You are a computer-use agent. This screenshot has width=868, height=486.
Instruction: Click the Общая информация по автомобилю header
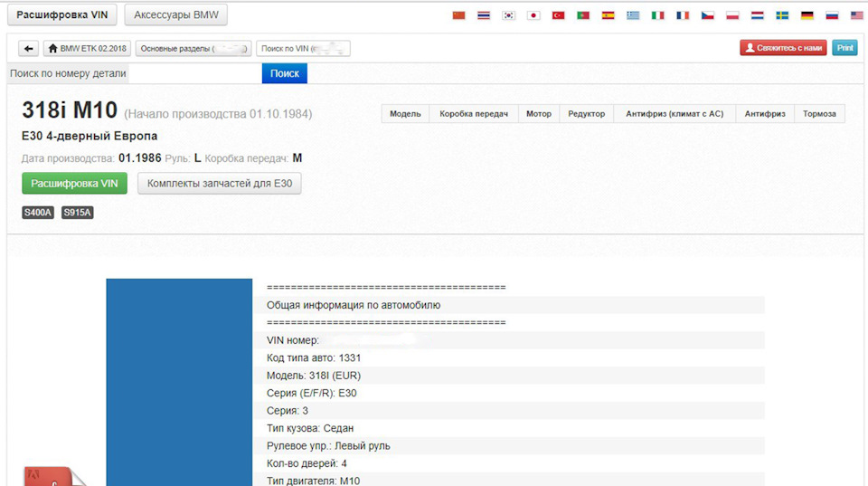(x=354, y=305)
